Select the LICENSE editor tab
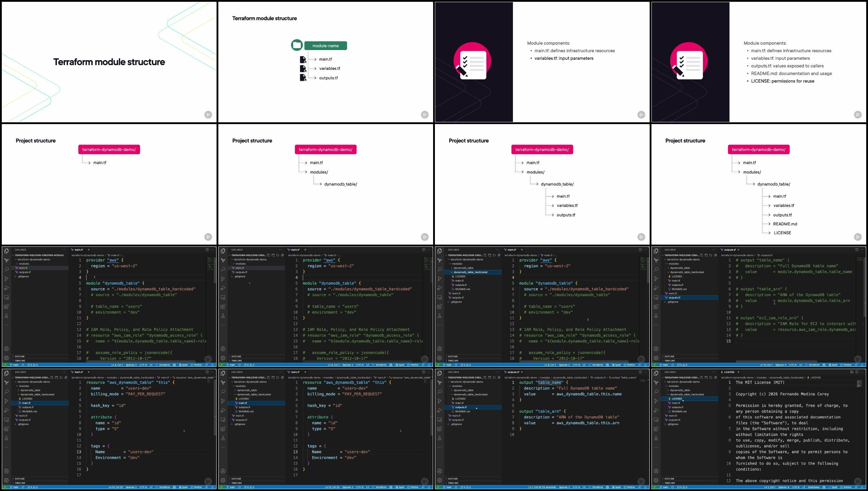Viewport: 868px width, 491px height. (729, 372)
